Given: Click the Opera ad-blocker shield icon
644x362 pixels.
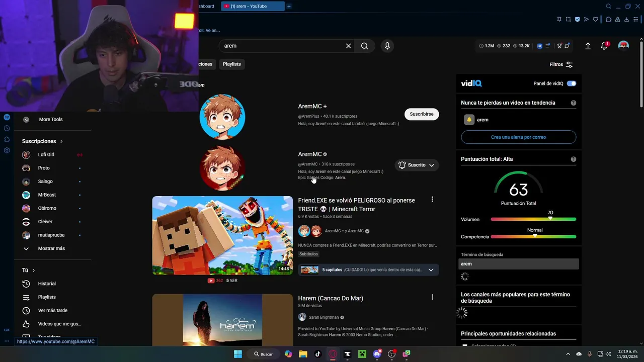Looking at the screenshot, I should click(577, 20).
